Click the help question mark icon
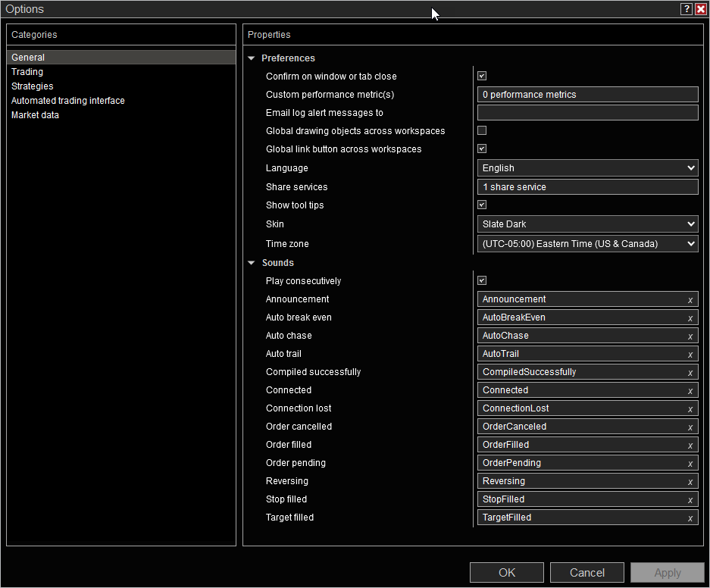Screen dimensions: 710x588 pyautogui.click(x=686, y=9)
